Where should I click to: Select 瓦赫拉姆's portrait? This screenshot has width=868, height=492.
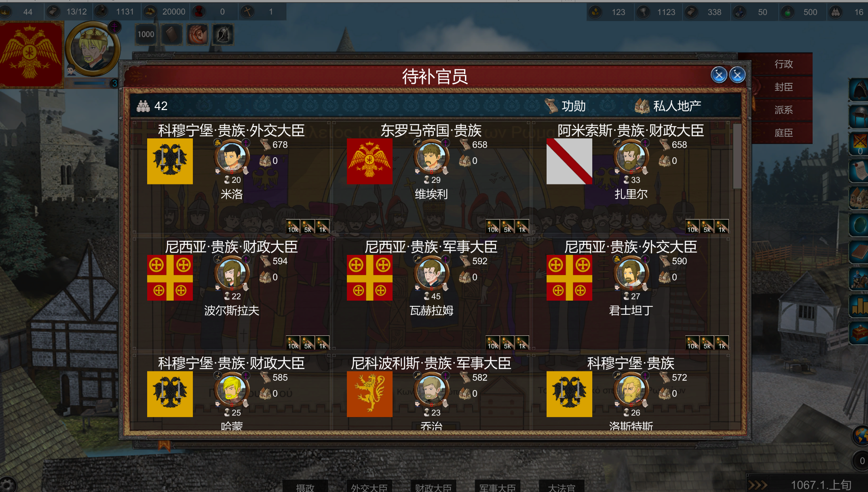point(431,274)
